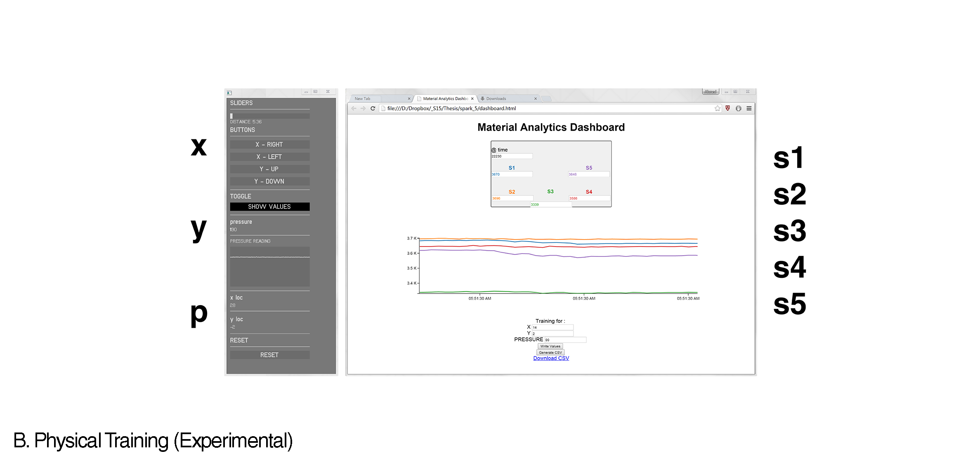Click the browser reload page icon

(373, 108)
